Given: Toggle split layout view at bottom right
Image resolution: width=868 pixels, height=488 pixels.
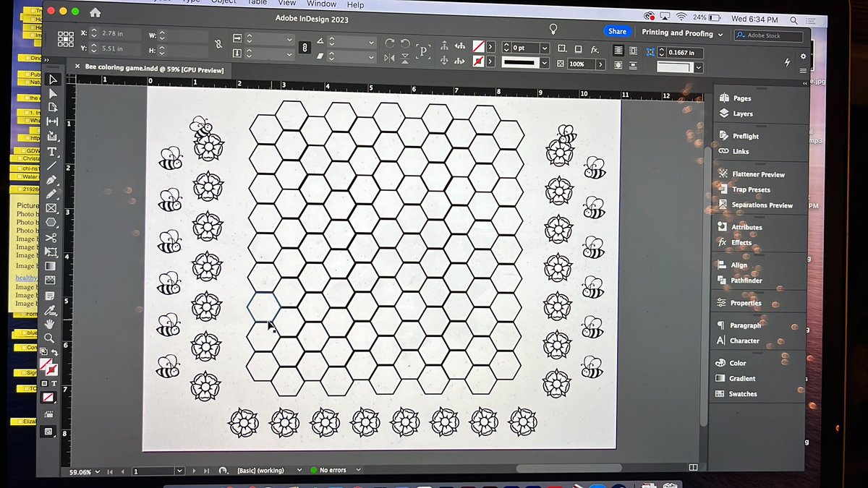Looking at the screenshot, I should click(693, 468).
